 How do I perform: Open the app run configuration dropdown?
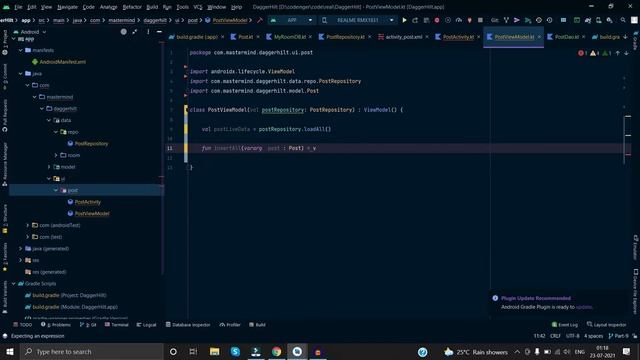pyautogui.click(x=292, y=20)
